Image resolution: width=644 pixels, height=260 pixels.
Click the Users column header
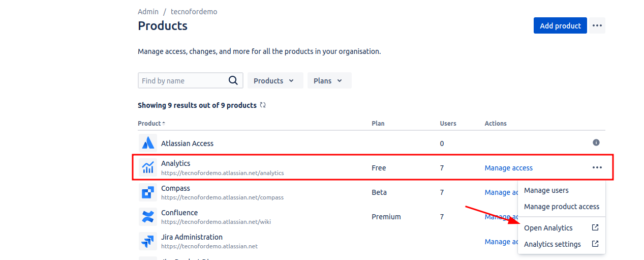click(448, 123)
